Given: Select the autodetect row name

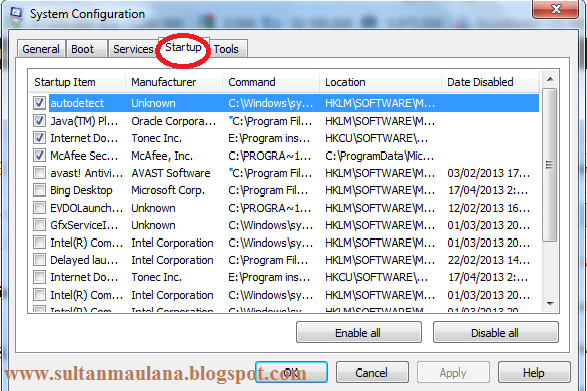Looking at the screenshot, I should [x=77, y=103].
